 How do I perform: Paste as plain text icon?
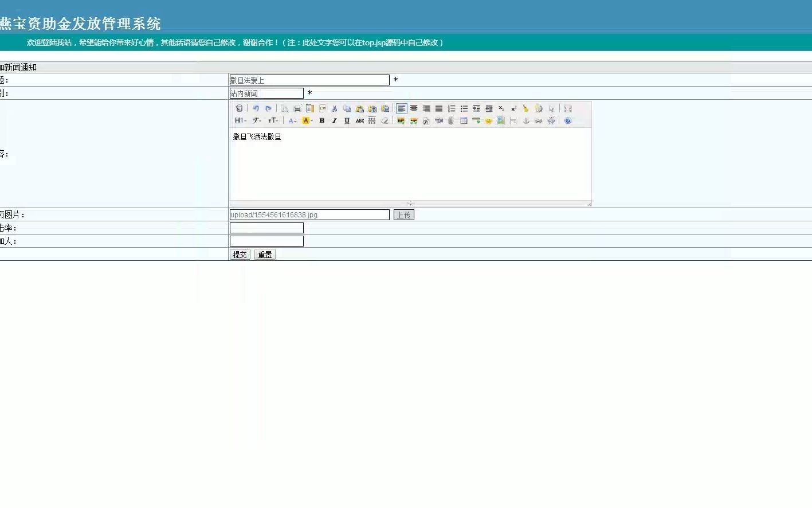372,108
